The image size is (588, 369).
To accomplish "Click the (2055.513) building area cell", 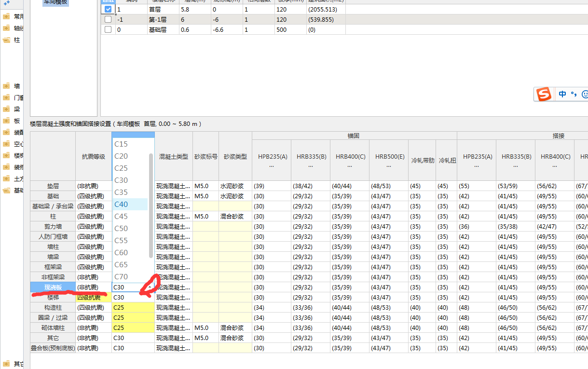I will point(326,9).
